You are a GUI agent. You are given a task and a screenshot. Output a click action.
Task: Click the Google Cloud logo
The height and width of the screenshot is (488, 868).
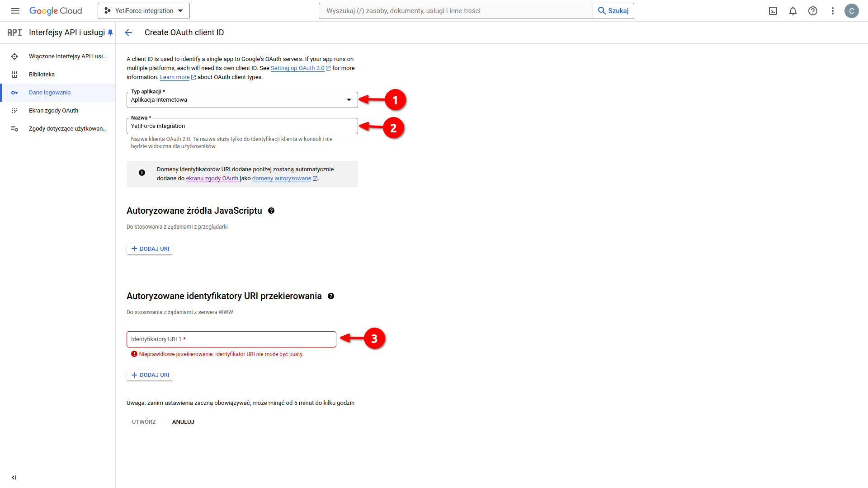click(x=56, y=11)
